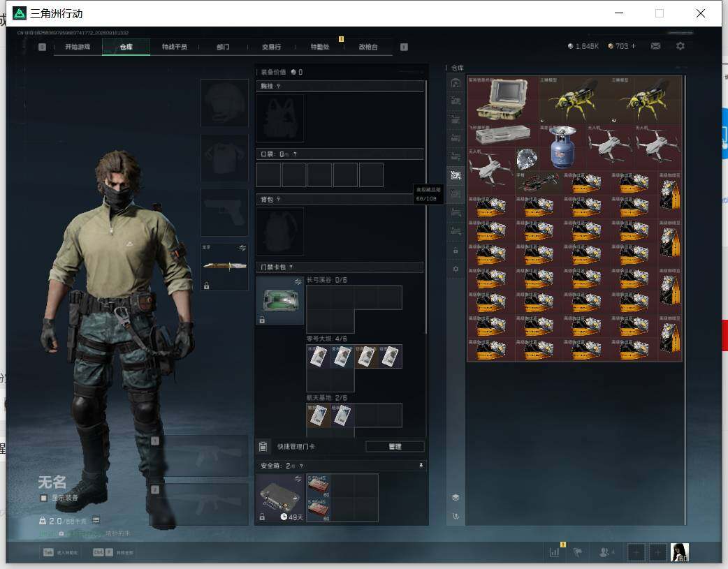Click the player avatar at bottom right
728x569 pixels.
pos(680,552)
